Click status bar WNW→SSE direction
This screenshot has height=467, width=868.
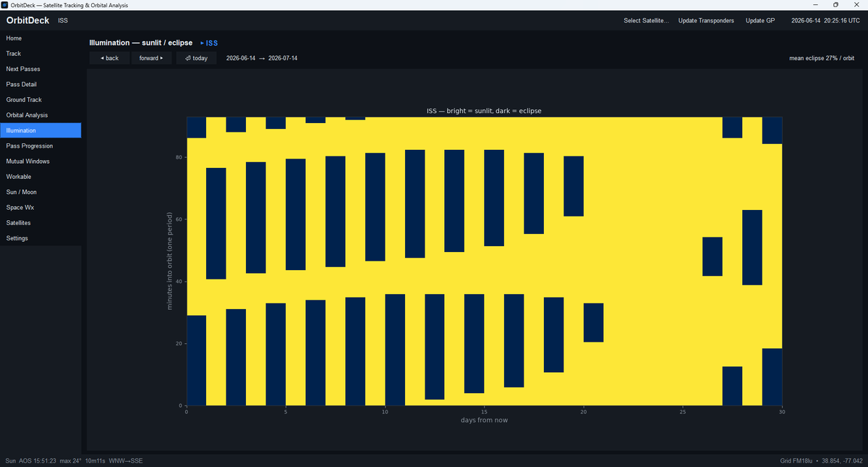pos(127,460)
